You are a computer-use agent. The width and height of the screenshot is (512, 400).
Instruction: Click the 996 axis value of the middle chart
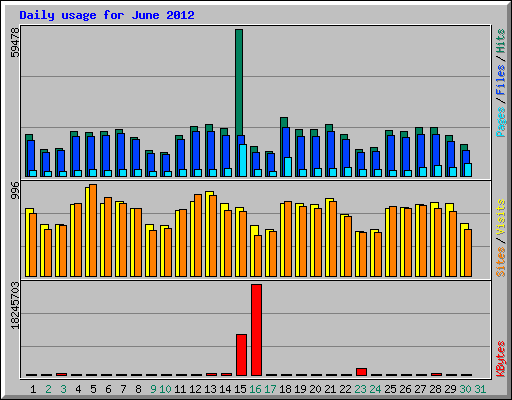[x=15, y=191]
